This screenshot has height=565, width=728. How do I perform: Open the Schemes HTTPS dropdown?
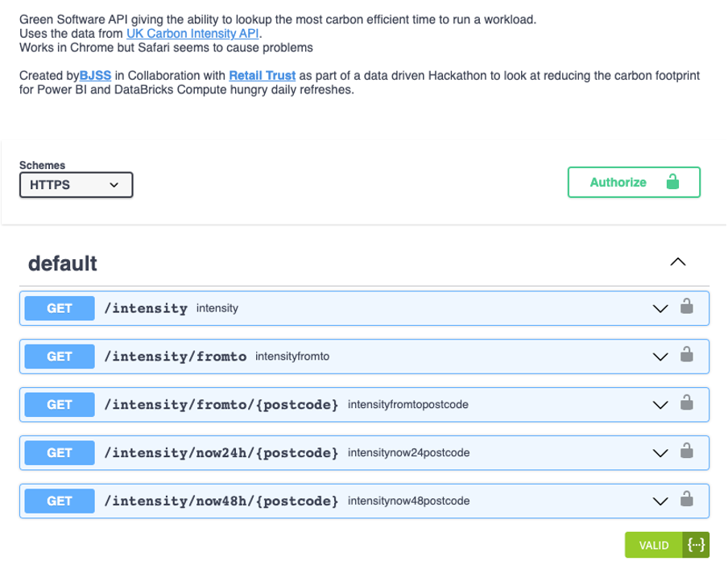pos(77,184)
